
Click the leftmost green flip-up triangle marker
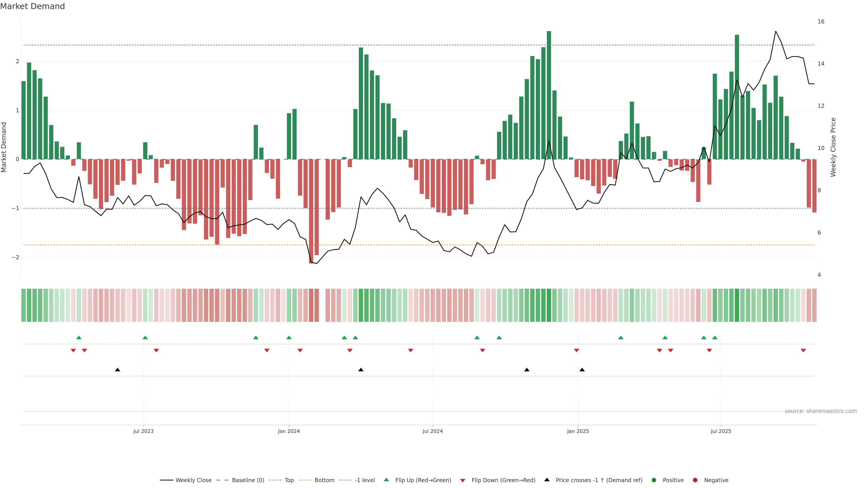coord(79,338)
